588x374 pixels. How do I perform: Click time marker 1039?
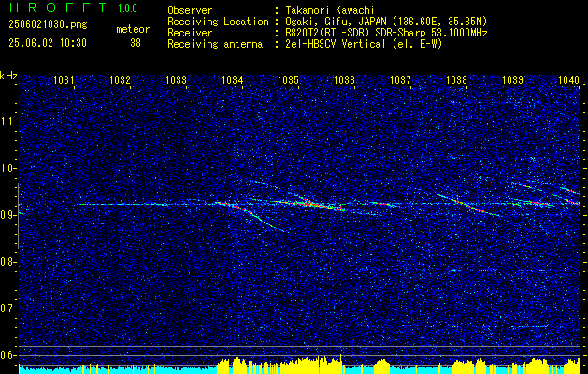(x=512, y=79)
